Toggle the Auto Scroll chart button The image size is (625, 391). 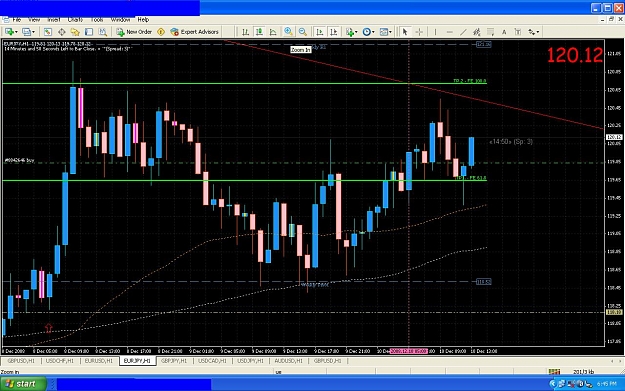point(319,32)
